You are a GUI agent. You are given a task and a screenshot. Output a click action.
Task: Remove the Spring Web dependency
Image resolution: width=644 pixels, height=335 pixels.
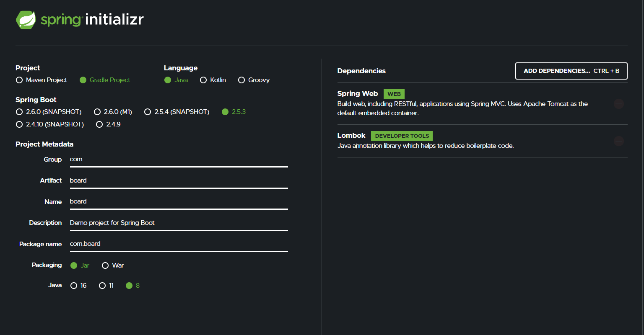click(619, 104)
